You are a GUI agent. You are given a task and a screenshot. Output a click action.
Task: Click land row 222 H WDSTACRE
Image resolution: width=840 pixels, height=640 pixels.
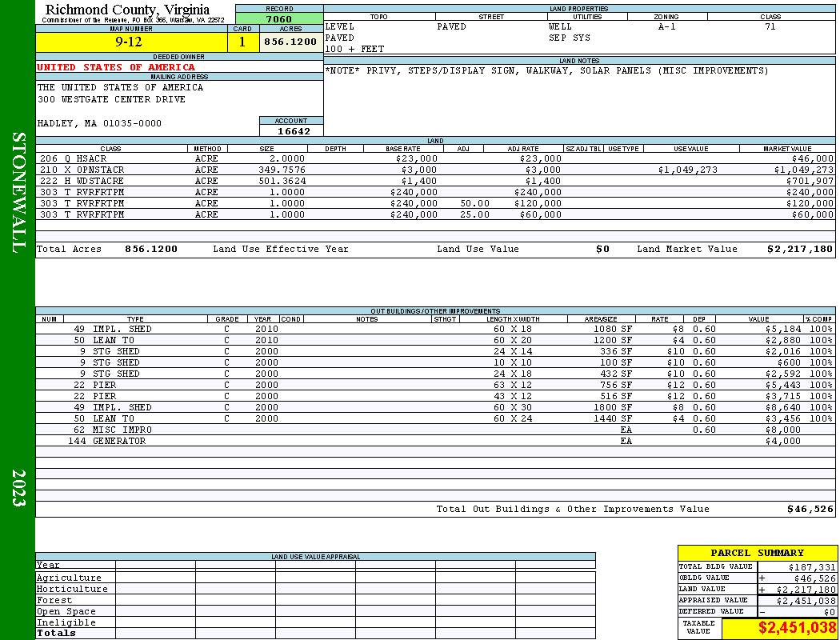[x=435, y=181]
